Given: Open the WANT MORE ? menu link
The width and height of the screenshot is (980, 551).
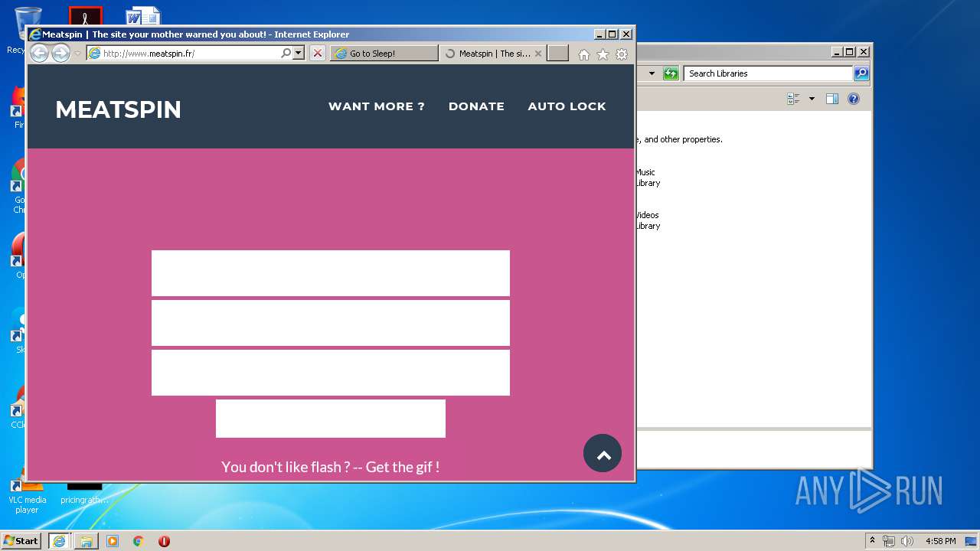Looking at the screenshot, I should (377, 106).
